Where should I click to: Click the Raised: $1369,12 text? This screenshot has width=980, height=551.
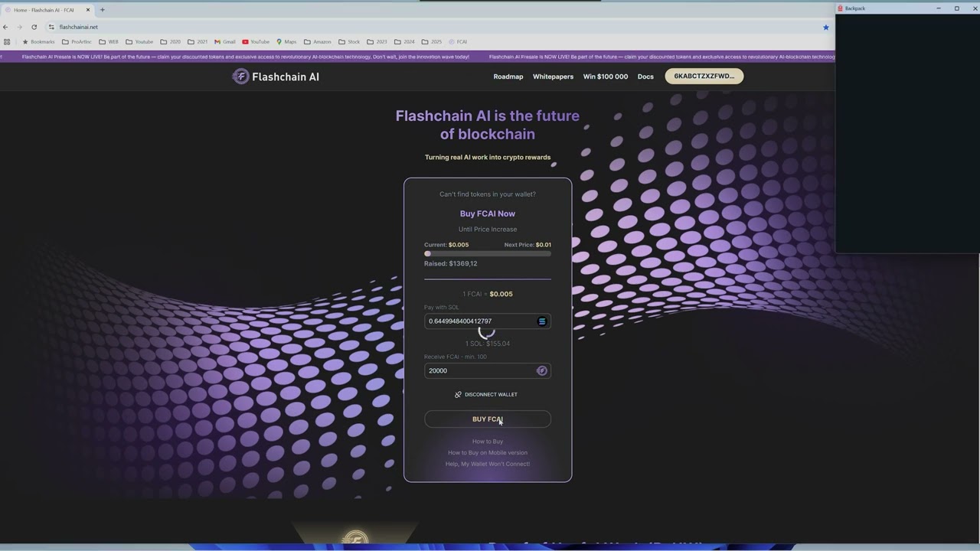(x=451, y=264)
